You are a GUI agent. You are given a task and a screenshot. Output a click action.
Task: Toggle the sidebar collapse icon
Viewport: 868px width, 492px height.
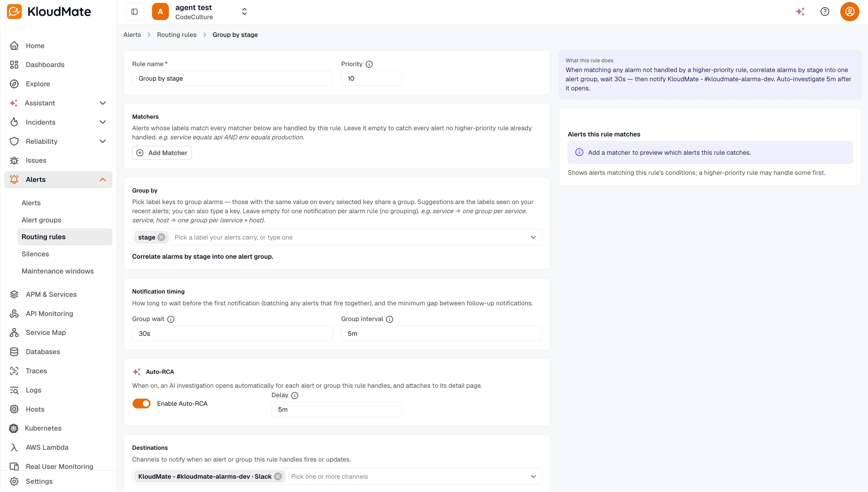tap(134, 12)
